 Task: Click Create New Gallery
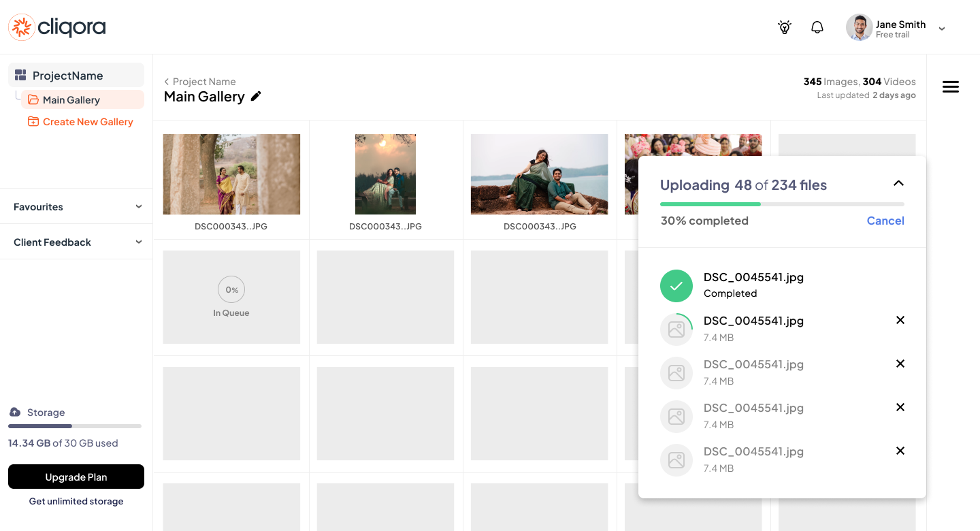80,122
